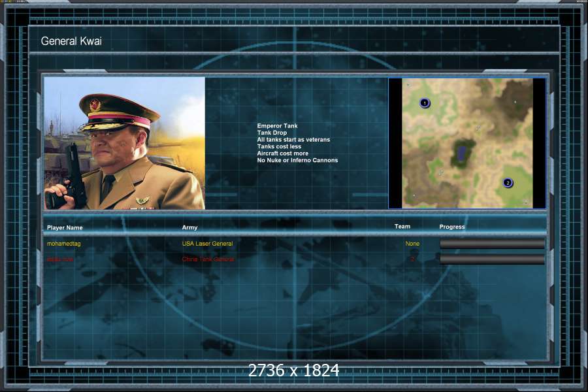Viewport: 588px width, 392px height.
Task: Click the mohamedtag loading progress bar
Action: [x=492, y=244]
